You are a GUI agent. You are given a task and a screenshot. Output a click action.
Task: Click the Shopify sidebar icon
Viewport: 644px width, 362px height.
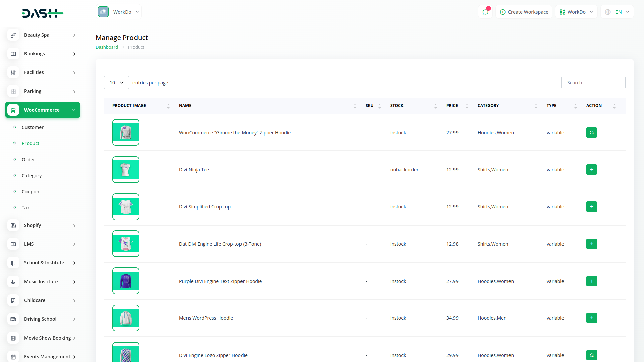pos(13,225)
